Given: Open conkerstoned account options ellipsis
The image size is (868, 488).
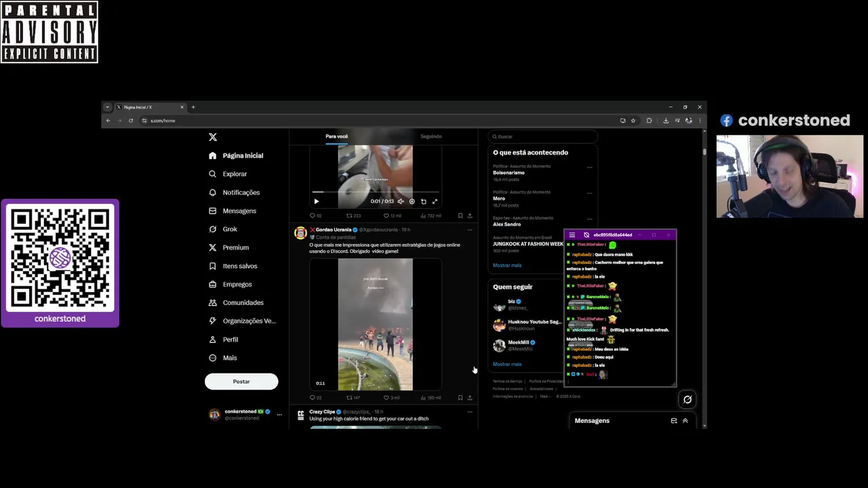Looking at the screenshot, I should click(279, 414).
